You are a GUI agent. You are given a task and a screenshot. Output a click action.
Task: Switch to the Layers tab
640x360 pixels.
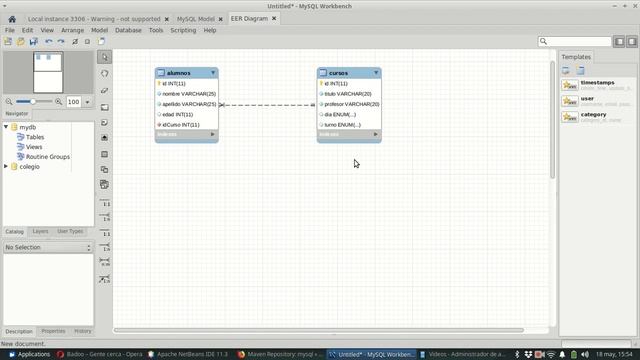pyautogui.click(x=40, y=231)
